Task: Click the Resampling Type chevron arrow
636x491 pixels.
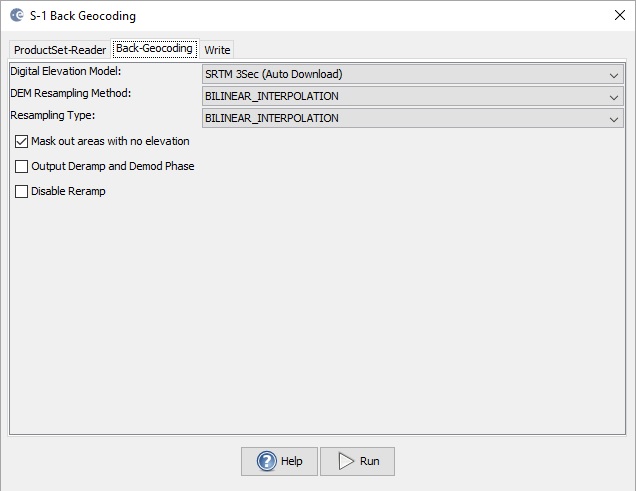Action: coord(614,119)
